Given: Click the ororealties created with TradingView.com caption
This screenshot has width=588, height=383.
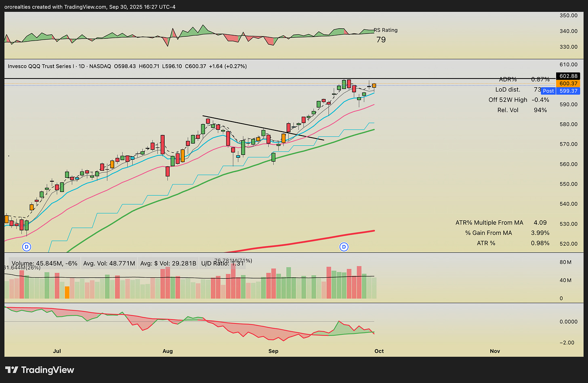Looking at the screenshot, I should point(90,7).
